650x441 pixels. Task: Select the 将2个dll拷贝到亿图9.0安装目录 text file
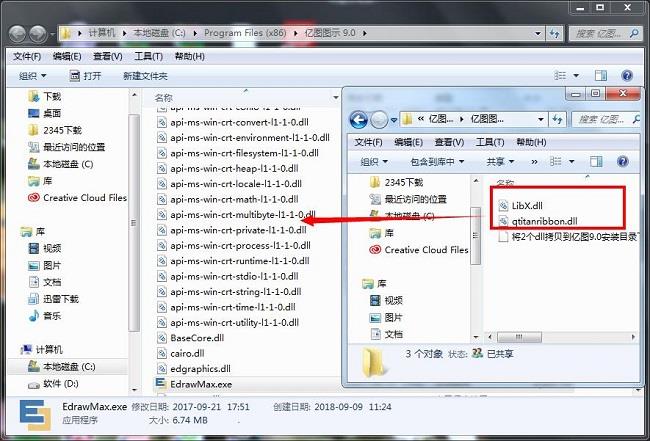point(567,237)
